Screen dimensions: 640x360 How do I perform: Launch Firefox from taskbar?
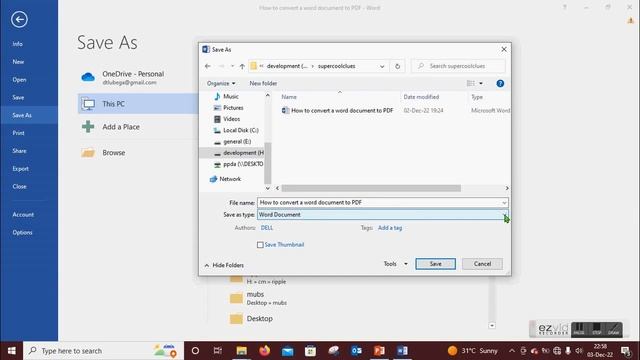264,351
